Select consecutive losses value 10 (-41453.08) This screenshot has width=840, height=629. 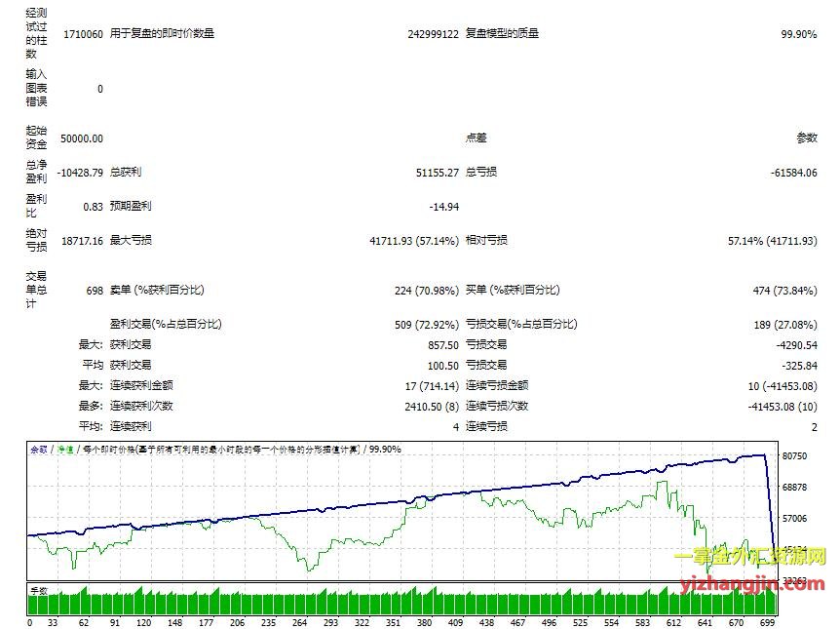[783, 386]
